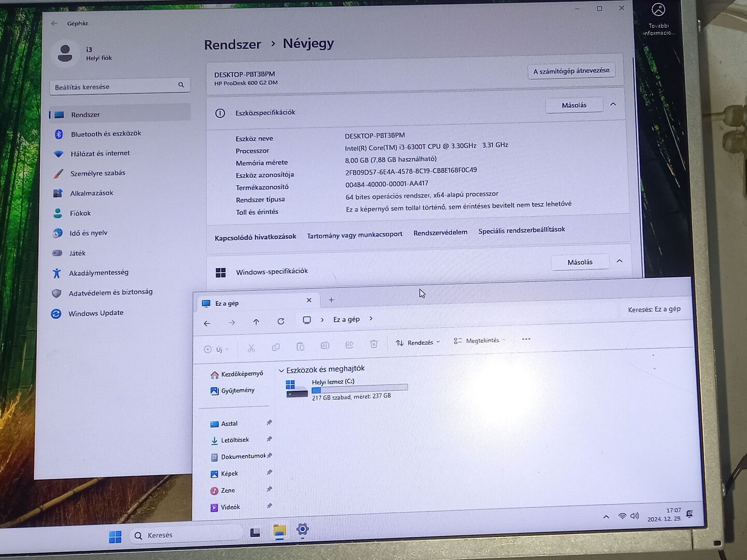This screenshot has width=747, height=560.
Task: Go up one folder level in Explorer
Action: (x=256, y=322)
